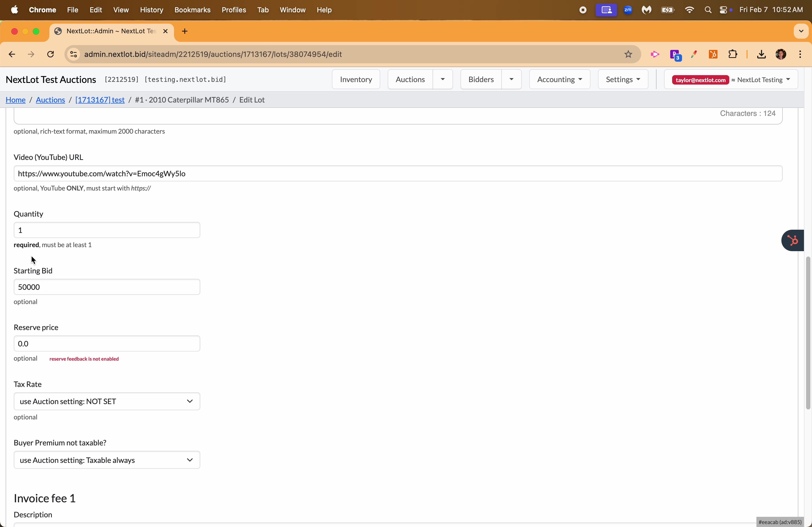The width and height of the screenshot is (812, 527).
Task: Open the Settings dropdown menu
Action: (623, 79)
